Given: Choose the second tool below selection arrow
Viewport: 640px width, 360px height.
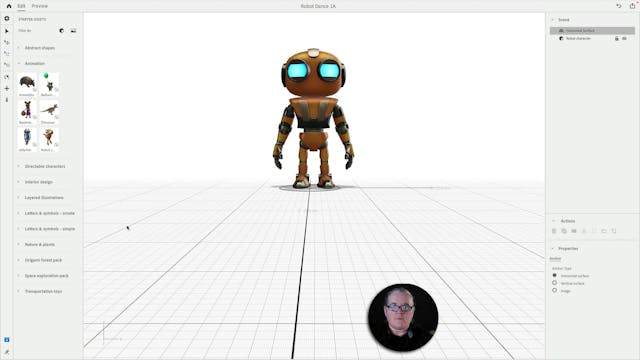Looking at the screenshot, I should (x=7, y=42).
